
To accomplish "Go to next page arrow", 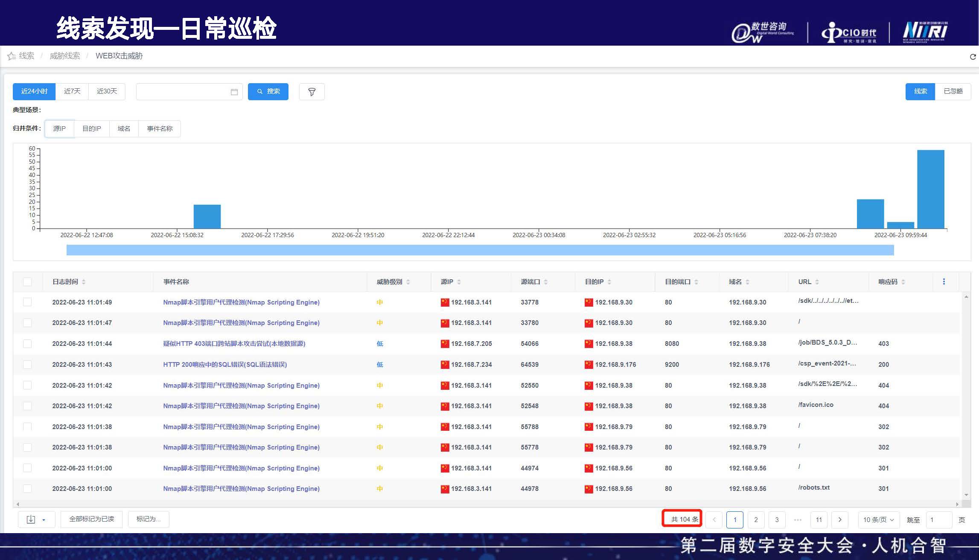I will coord(839,519).
